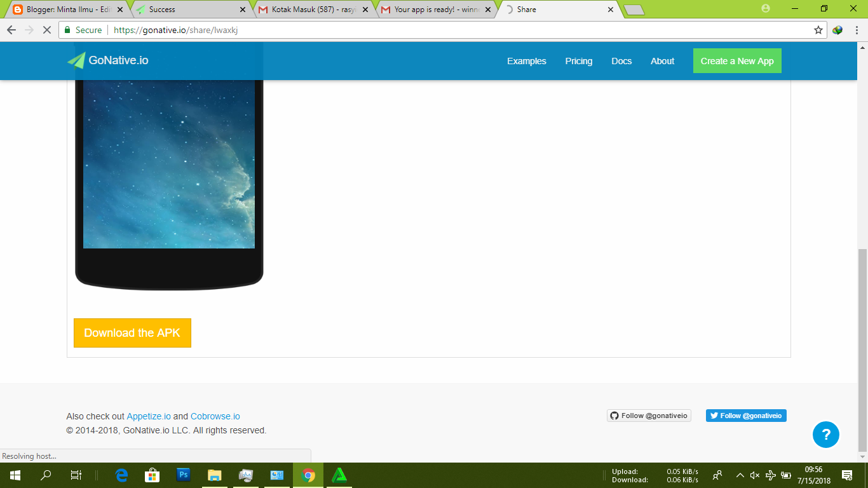The height and width of the screenshot is (488, 868).
Task: Open a new browser tab
Action: click(x=634, y=10)
